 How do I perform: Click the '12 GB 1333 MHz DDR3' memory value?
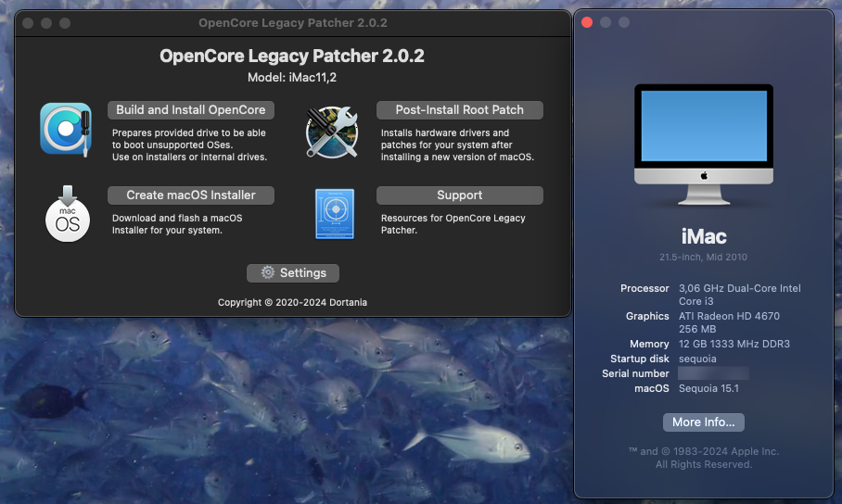coord(734,344)
